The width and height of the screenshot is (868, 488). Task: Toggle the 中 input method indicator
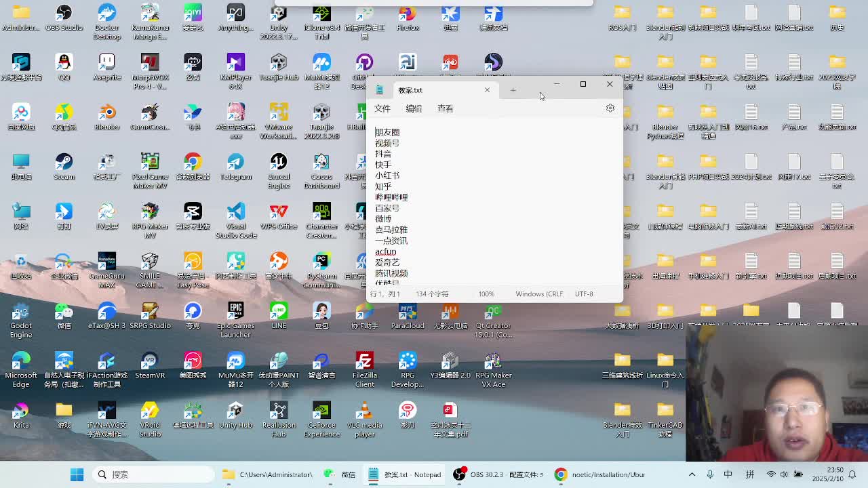[x=728, y=474]
